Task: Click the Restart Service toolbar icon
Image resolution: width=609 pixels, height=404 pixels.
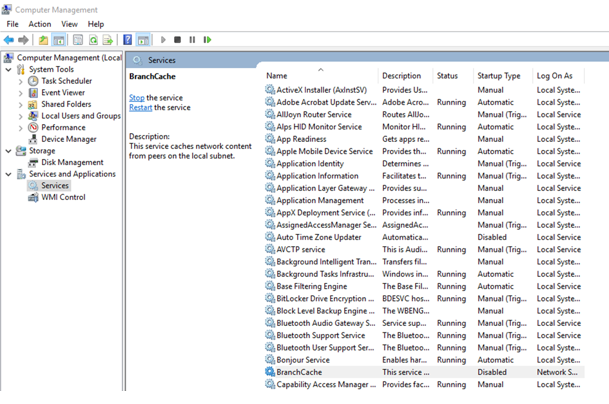Action: tap(207, 40)
